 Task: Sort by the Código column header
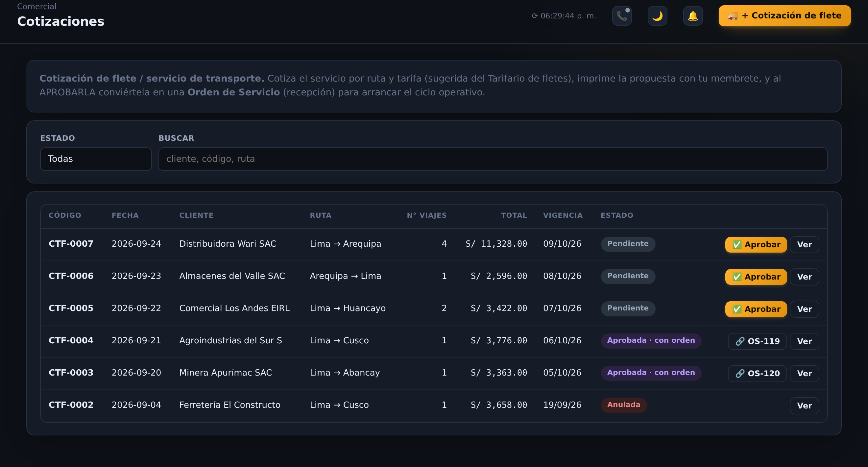pyautogui.click(x=65, y=215)
